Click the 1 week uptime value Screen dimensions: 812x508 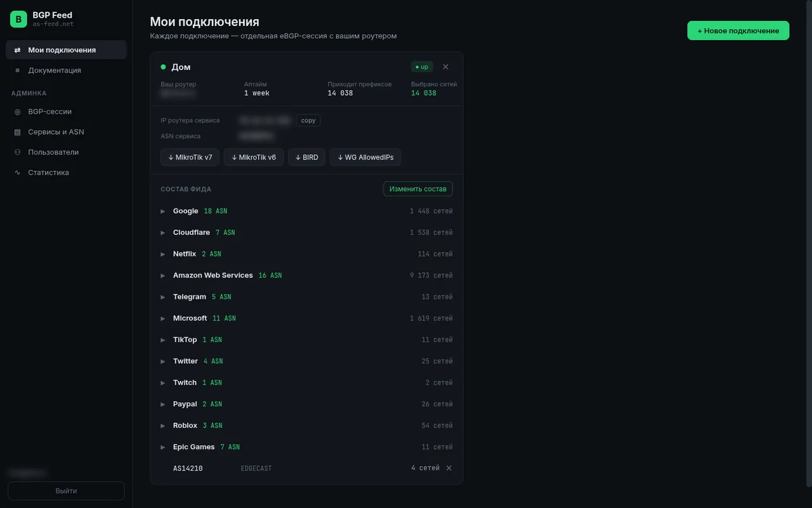pos(257,93)
